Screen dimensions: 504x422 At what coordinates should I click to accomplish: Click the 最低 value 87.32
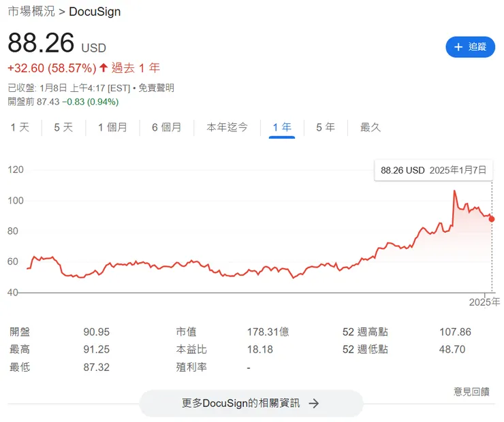[97, 367]
